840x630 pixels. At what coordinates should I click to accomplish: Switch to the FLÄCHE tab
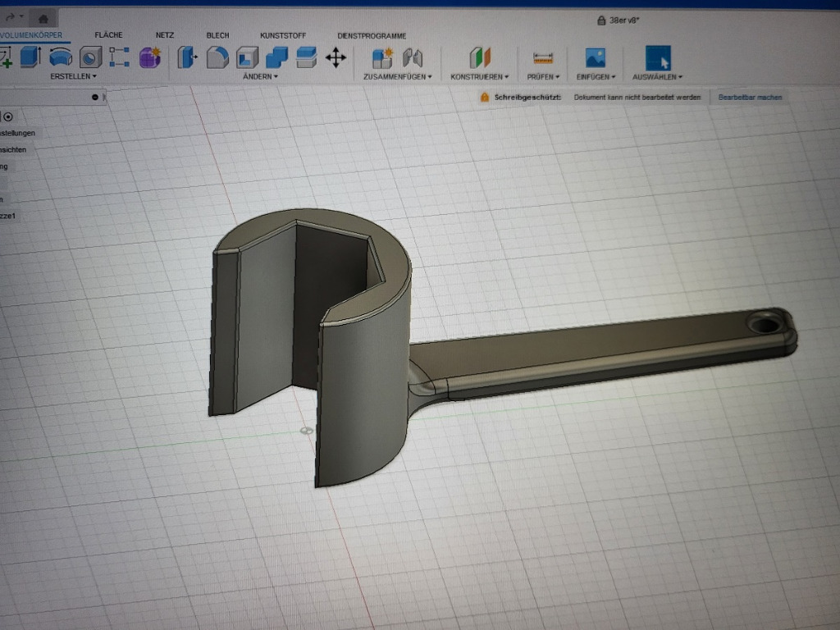tap(108, 35)
